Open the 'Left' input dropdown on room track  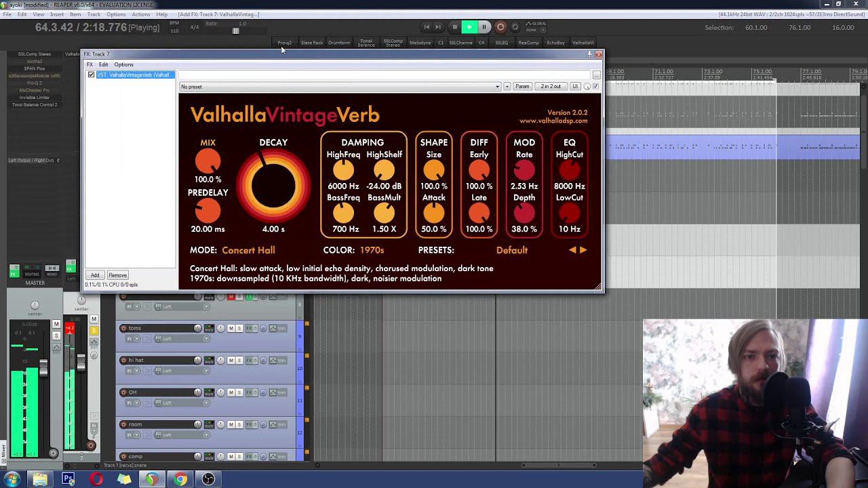[x=182, y=435]
